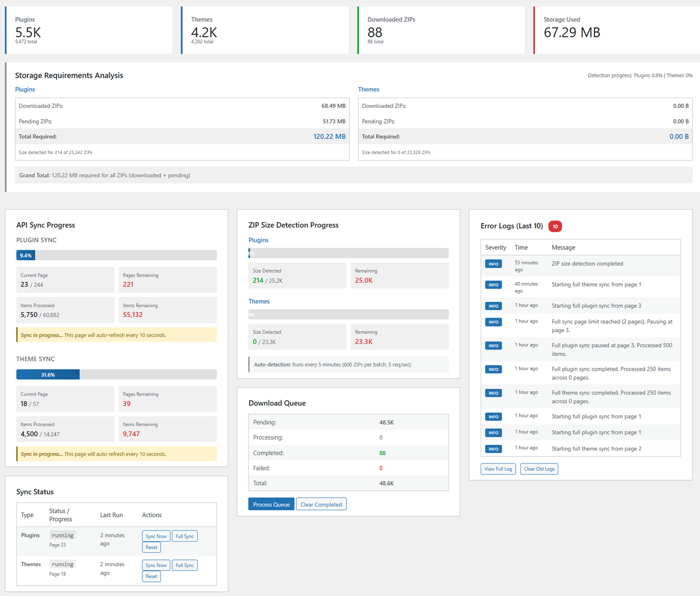Open the Plugins link under ZIP Size Detection Progress

tap(258, 240)
